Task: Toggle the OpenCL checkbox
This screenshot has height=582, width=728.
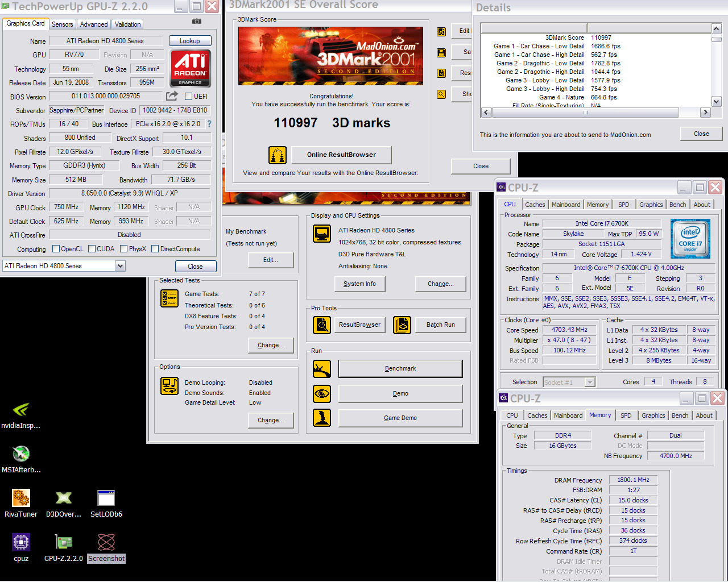Action: pos(56,248)
